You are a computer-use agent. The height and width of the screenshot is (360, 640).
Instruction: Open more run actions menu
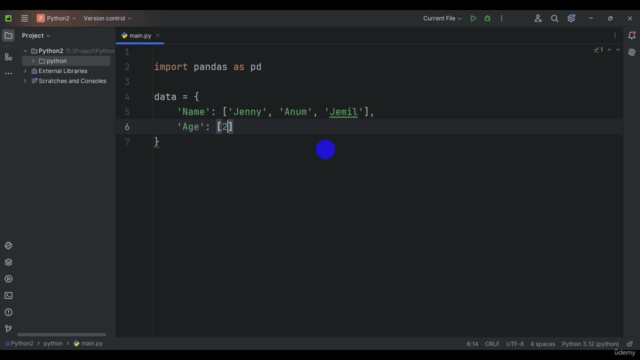pyautogui.click(x=502, y=18)
